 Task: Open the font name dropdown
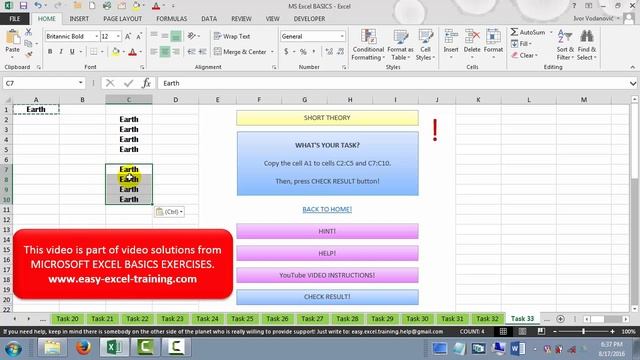pos(97,36)
